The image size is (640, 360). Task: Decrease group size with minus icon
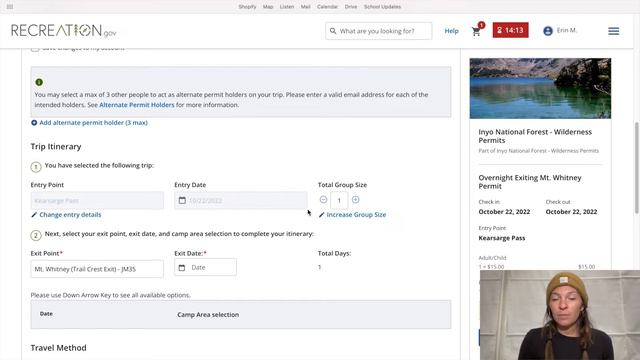click(x=323, y=200)
